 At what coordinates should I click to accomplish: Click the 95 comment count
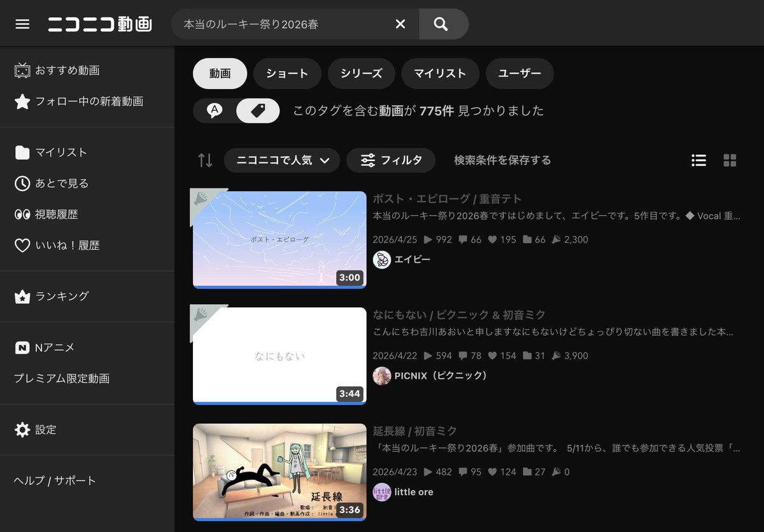[470, 472]
